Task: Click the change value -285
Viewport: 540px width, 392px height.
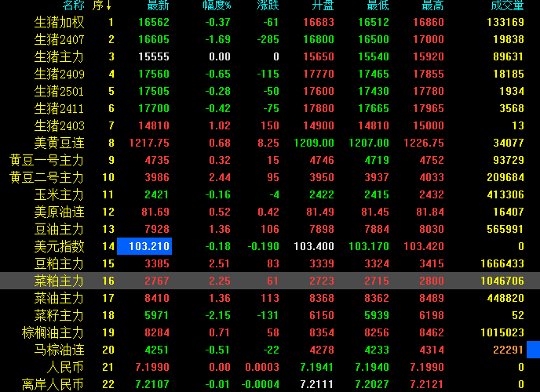Action: tap(268, 39)
